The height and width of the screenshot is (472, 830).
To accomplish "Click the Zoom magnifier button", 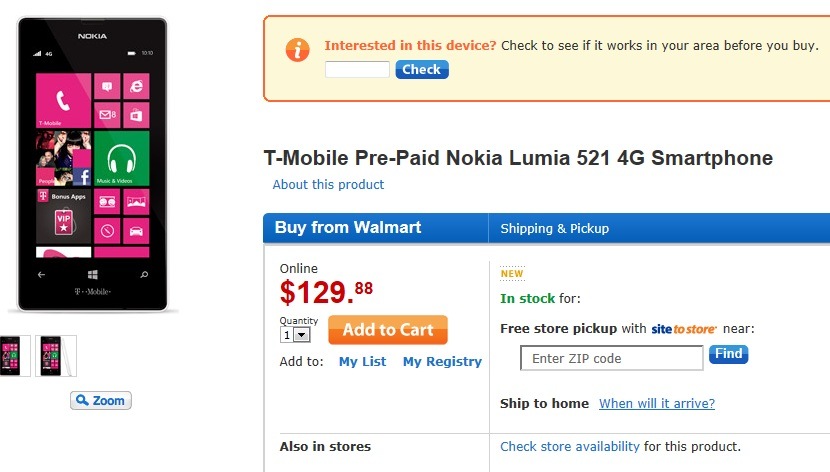I will (100, 401).
